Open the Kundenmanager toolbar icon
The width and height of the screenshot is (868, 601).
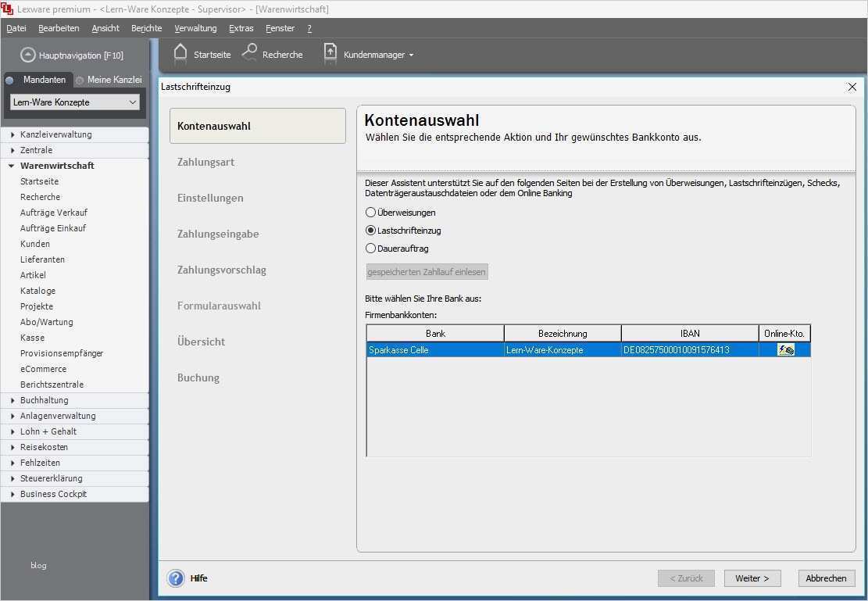(x=330, y=54)
